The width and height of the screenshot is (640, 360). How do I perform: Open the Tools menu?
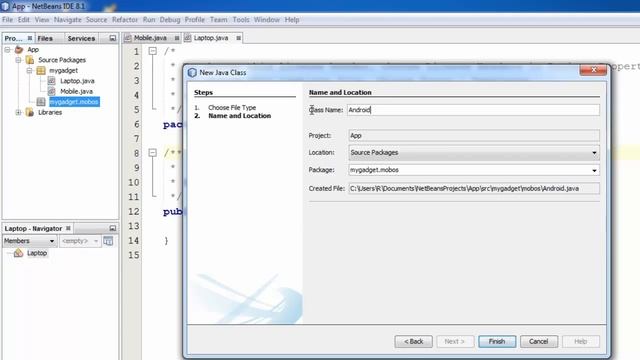coord(241,20)
